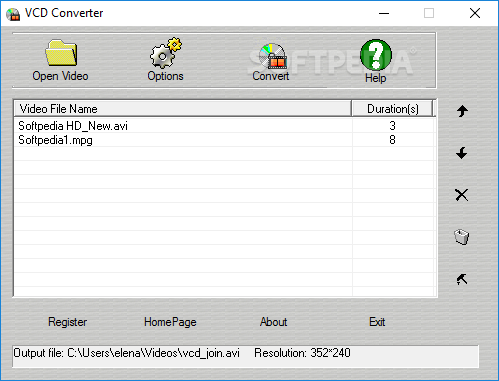
Task: Move selected video down with the down arrow
Action: point(462,153)
